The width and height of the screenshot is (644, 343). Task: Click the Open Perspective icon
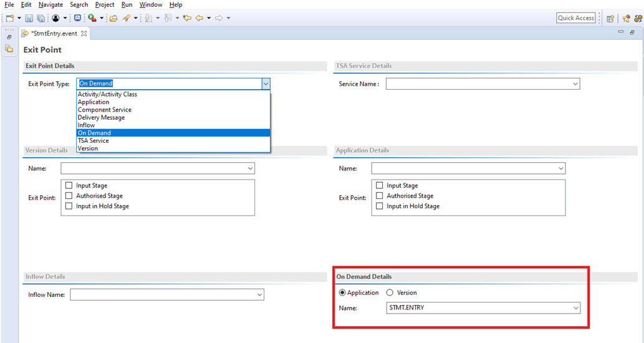(x=610, y=18)
